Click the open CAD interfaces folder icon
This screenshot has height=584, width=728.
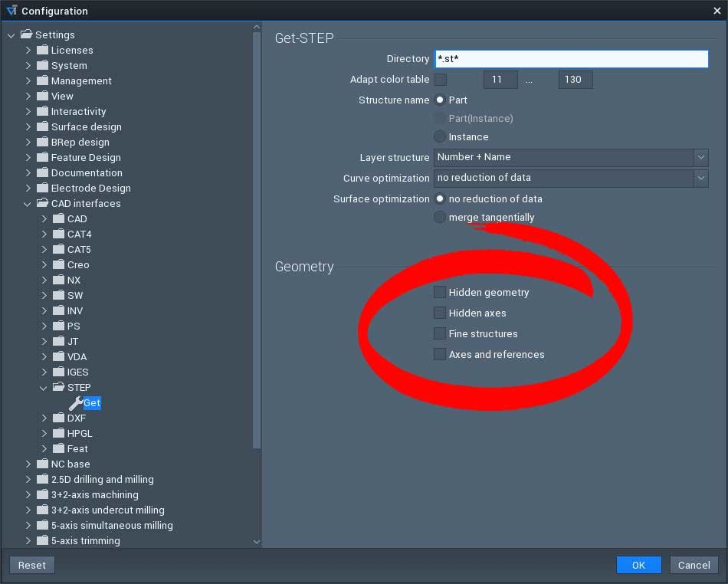(x=42, y=203)
